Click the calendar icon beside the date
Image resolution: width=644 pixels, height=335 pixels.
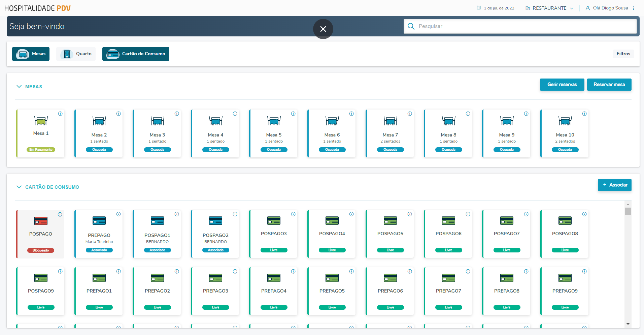479,8
